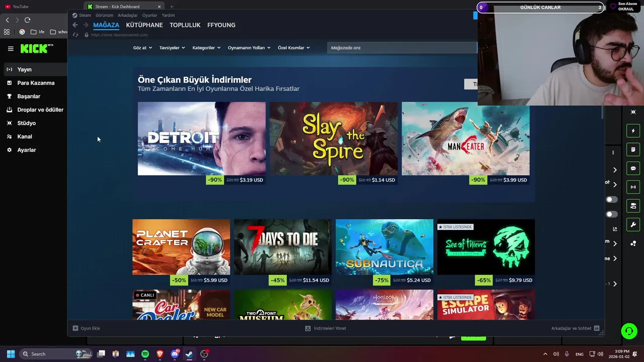Reload the browser page
The height and width of the screenshot is (362, 644).
(x=27, y=20)
